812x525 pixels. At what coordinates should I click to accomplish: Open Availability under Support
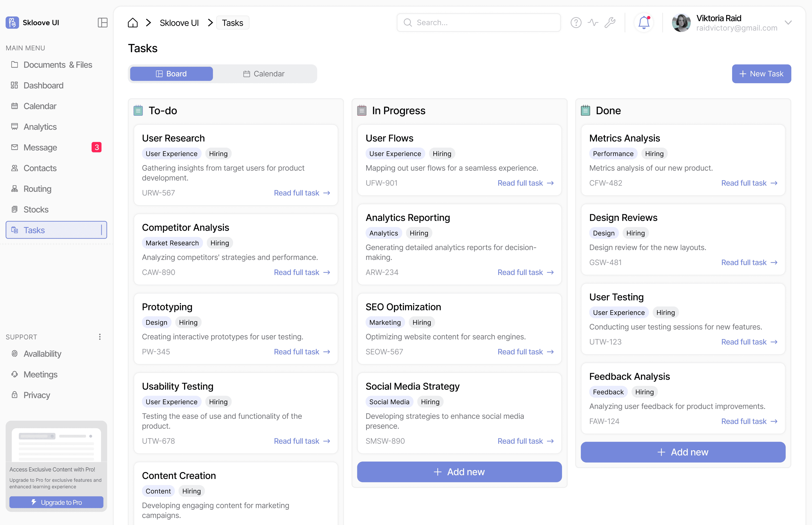pyautogui.click(x=56, y=354)
